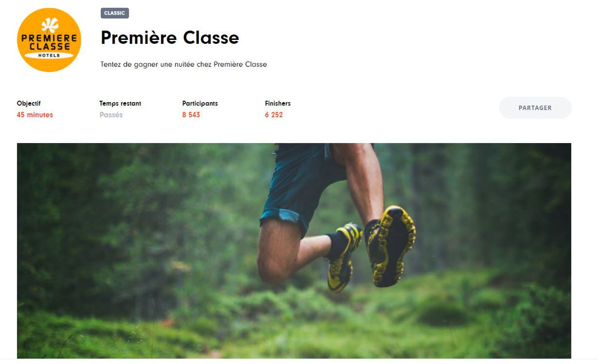This screenshot has width=598, height=364.
Task: Click the runner's yellow shoe sole
Action: click(392, 246)
